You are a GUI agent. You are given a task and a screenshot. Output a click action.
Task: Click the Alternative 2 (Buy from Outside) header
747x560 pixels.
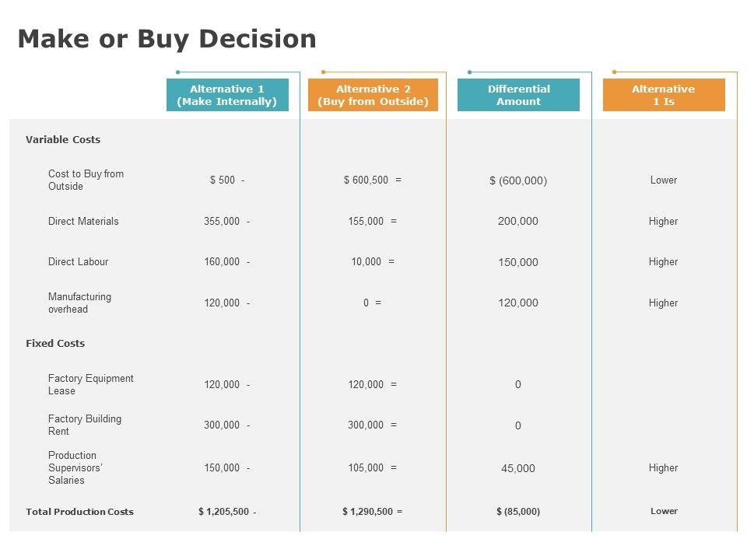tap(373, 95)
